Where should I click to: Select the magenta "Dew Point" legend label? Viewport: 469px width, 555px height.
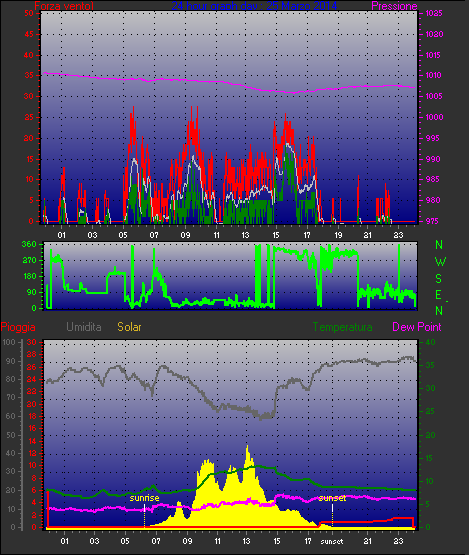click(417, 327)
